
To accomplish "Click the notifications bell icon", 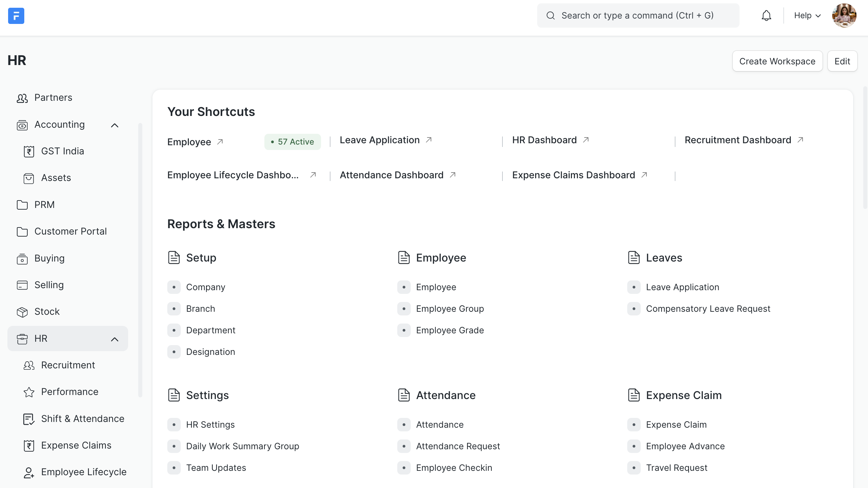I will coord(766,16).
